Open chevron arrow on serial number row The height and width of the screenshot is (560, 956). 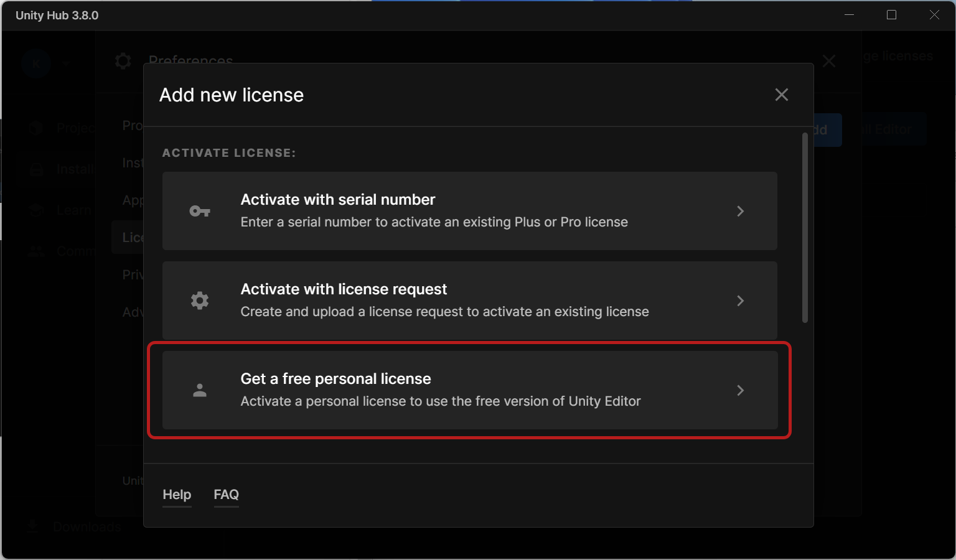(741, 211)
